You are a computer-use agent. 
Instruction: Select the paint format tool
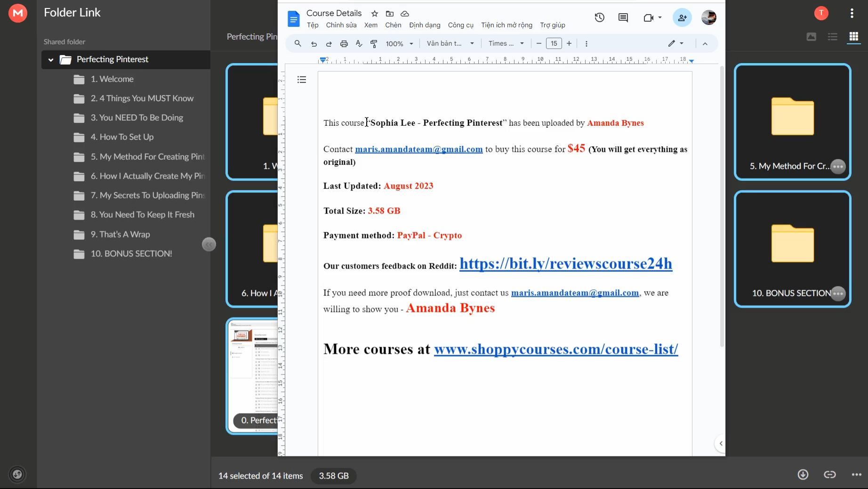[x=374, y=43]
